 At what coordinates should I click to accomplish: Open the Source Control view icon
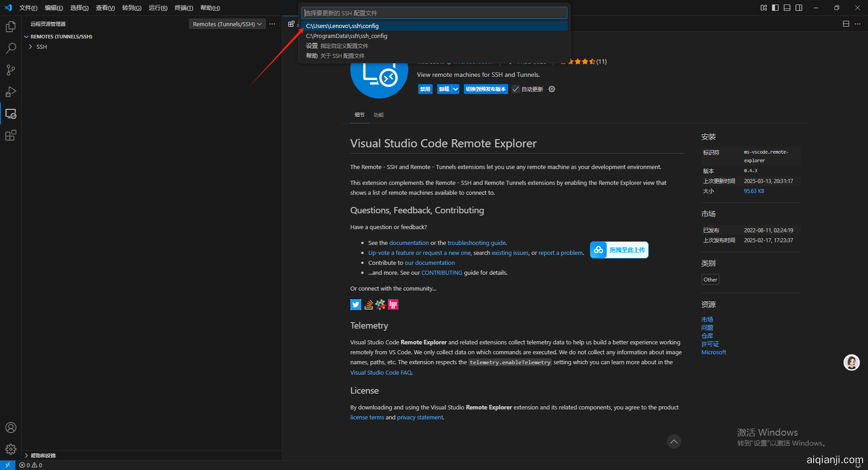pos(11,70)
